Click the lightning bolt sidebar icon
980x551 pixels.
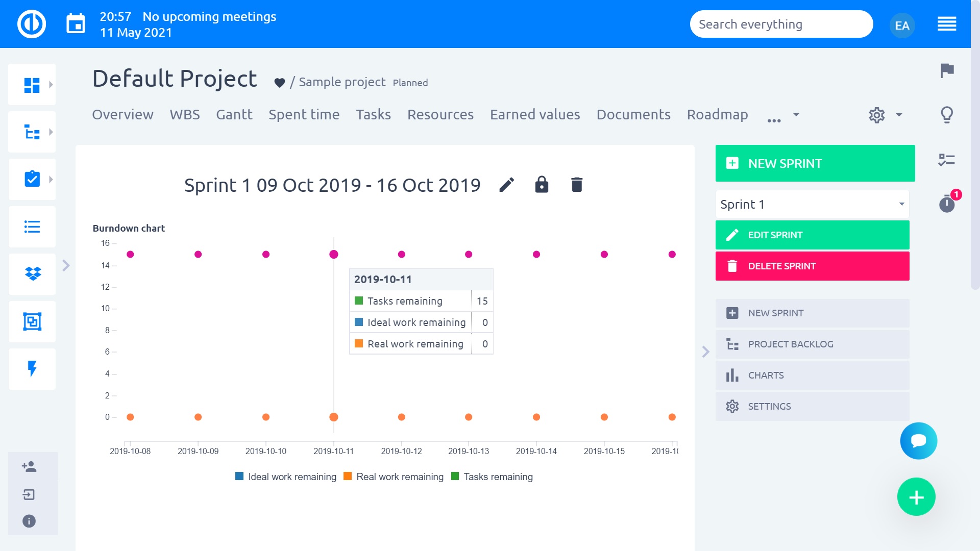pyautogui.click(x=32, y=369)
